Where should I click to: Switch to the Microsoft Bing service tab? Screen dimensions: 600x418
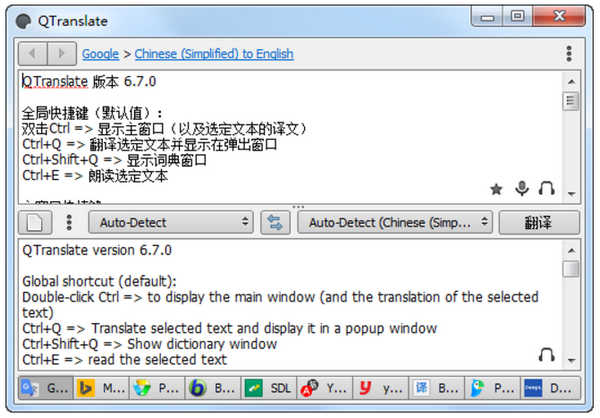101,389
